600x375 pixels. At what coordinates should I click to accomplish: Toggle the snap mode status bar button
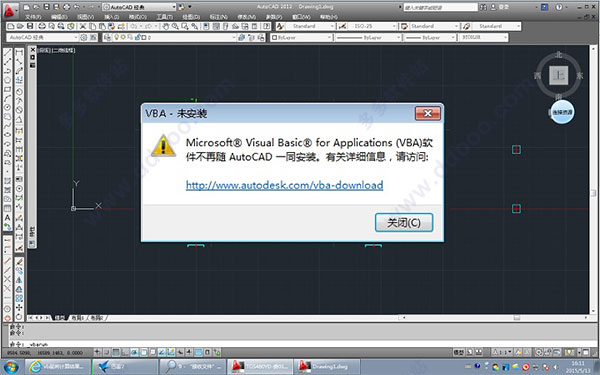(x=107, y=352)
